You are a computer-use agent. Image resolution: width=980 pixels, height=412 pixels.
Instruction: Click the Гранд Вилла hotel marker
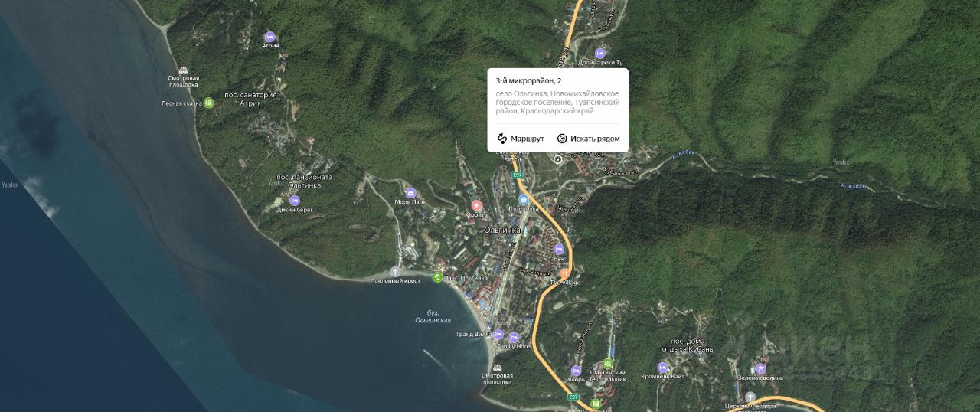pyautogui.click(x=498, y=335)
